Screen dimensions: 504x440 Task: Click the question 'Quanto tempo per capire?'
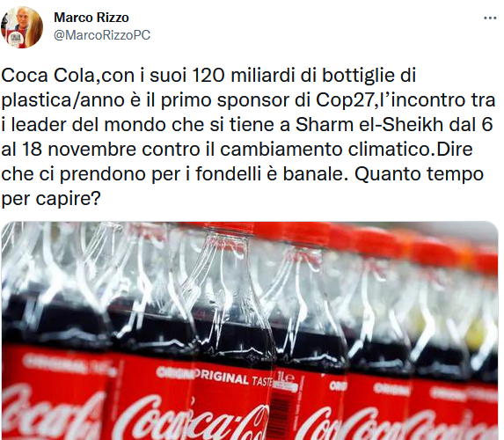pos(243,187)
